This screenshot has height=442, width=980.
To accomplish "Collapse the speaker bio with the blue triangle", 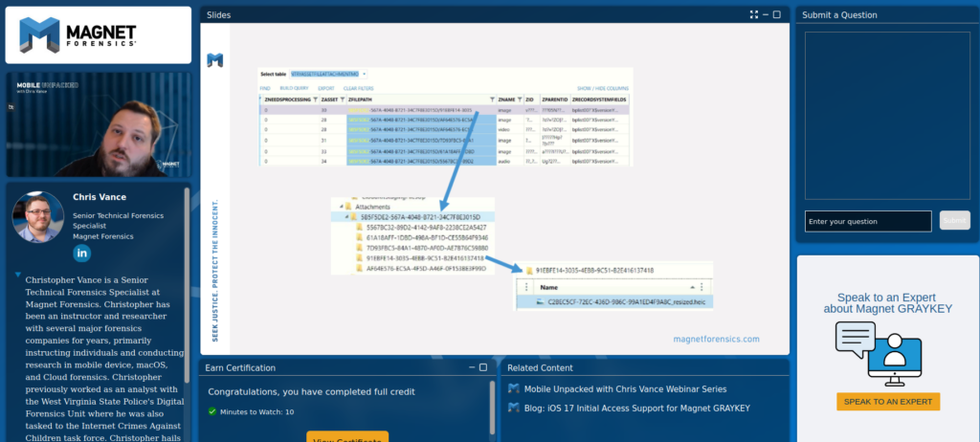I will coord(18,275).
